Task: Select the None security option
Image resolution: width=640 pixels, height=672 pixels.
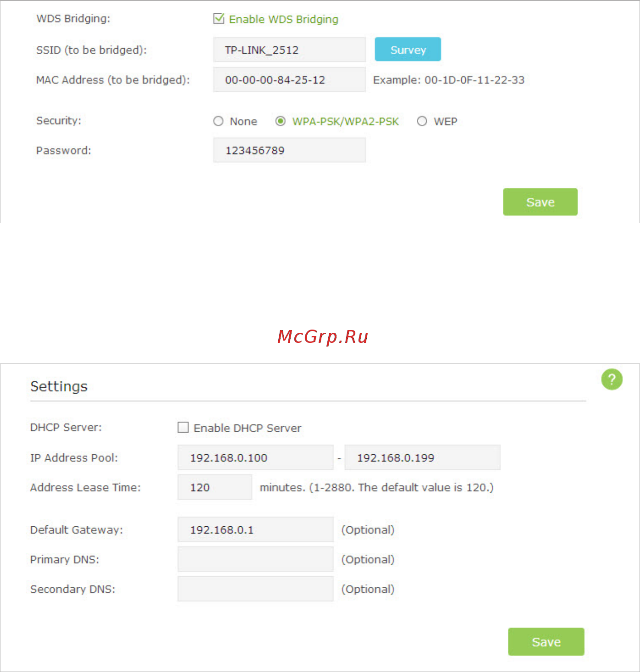Action: click(x=218, y=121)
